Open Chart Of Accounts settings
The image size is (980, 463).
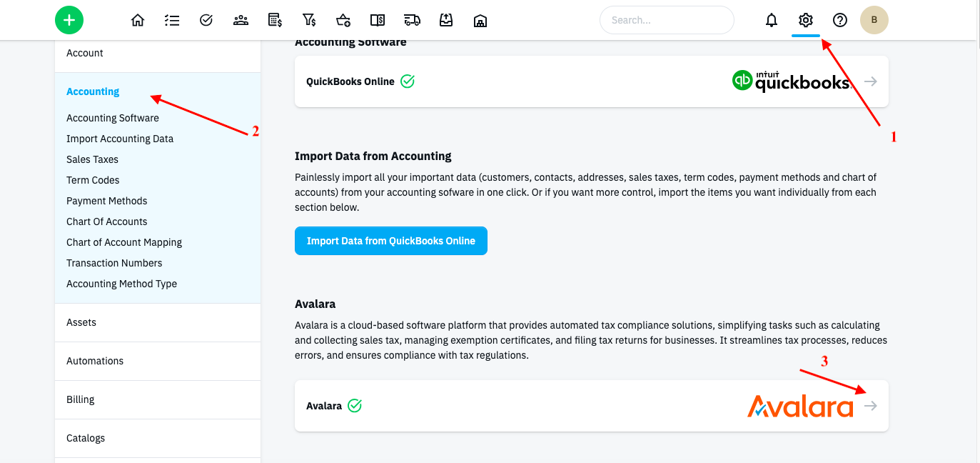tap(107, 221)
